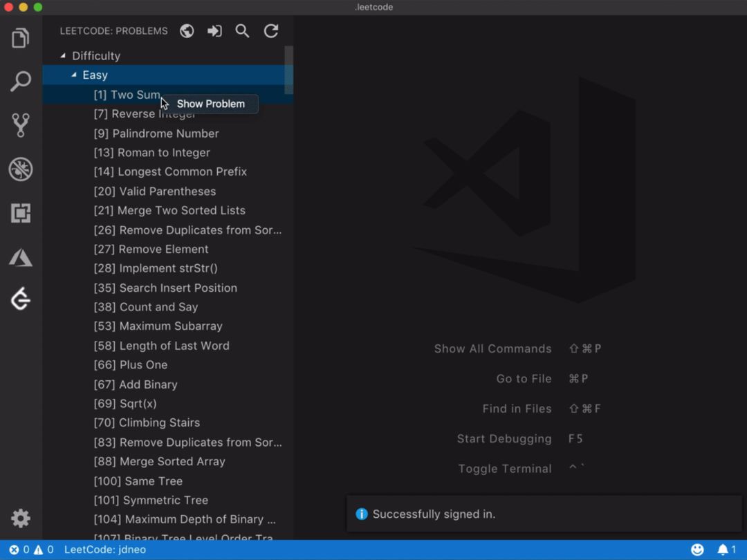747x560 pixels.
Task: Select the [9] Palindrome Number problem
Action: (156, 133)
